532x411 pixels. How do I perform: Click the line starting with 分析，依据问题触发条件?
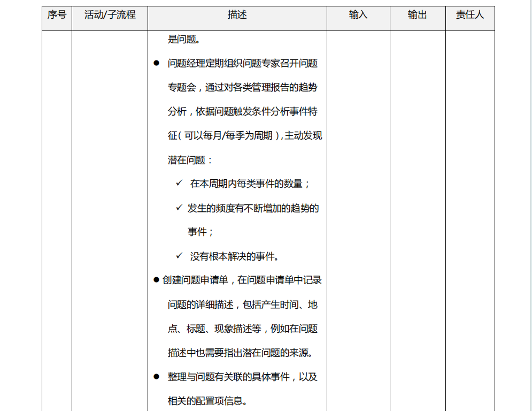242,111
